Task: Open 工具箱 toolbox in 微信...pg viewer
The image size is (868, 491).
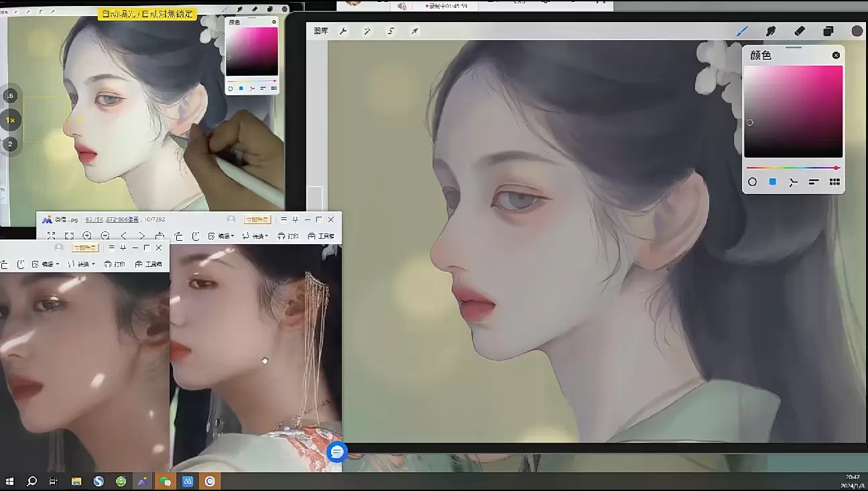Action: pyautogui.click(x=321, y=236)
